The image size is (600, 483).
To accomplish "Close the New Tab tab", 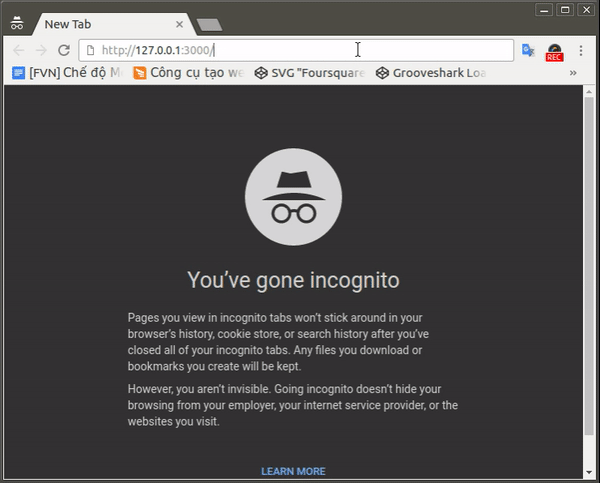I will (x=179, y=24).
